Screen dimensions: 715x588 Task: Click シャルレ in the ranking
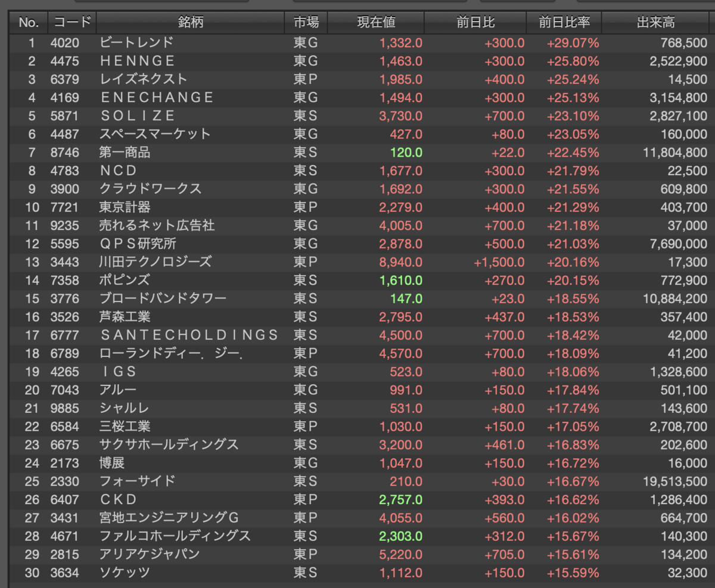click(125, 407)
